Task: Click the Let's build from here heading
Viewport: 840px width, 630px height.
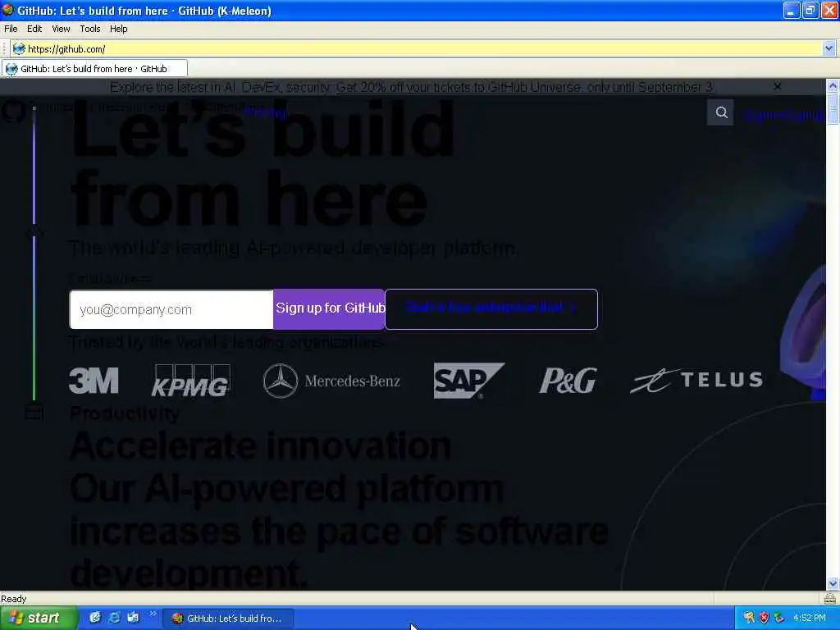Action: coord(262,163)
